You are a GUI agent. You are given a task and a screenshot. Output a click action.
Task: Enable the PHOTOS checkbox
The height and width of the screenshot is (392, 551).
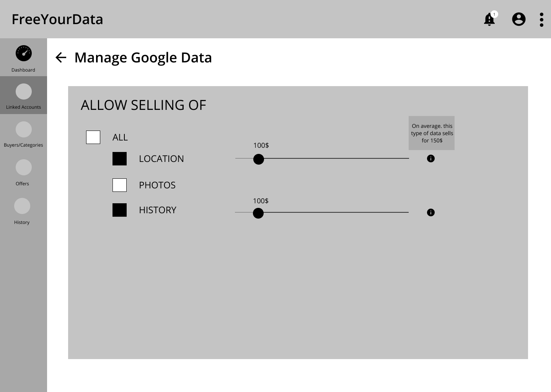pyautogui.click(x=119, y=185)
